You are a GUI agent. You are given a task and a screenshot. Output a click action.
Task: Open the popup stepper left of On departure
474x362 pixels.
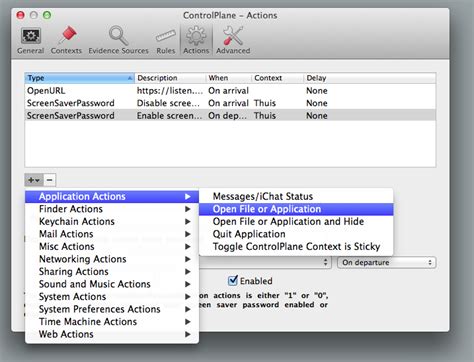(325, 262)
